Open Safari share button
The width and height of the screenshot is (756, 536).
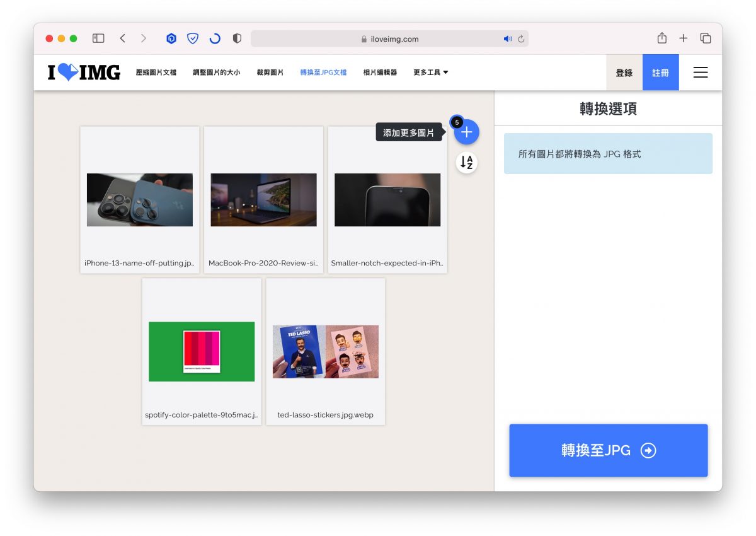click(x=661, y=38)
